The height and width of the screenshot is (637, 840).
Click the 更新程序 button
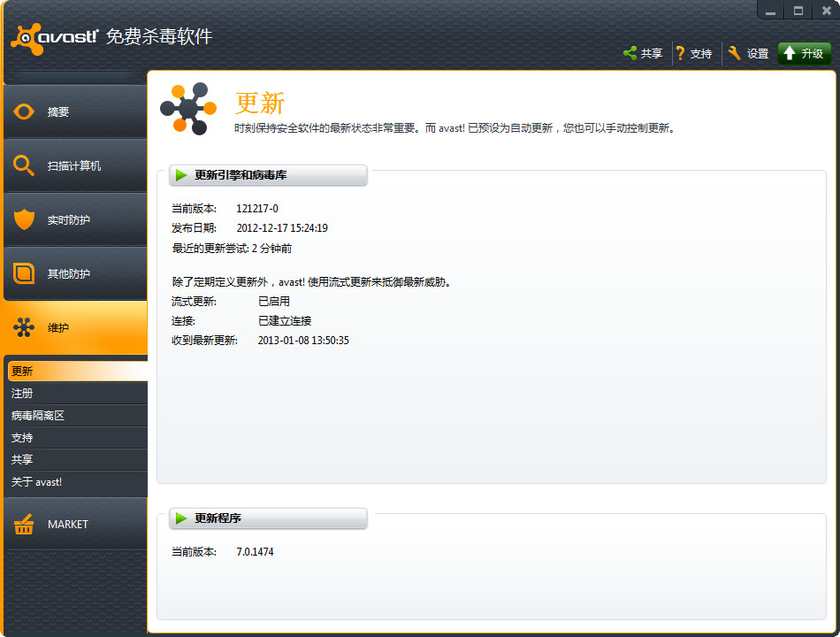click(269, 518)
